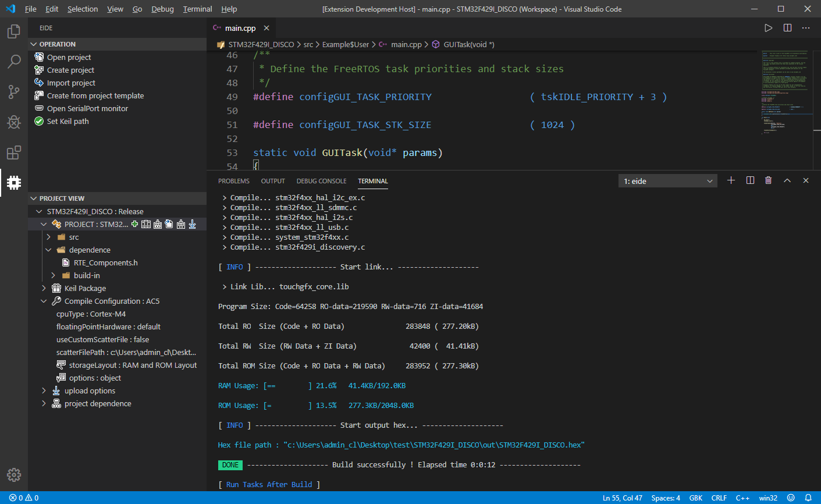Click CRLF line ending in status bar
Screen dimensions: 821x504
tap(719, 498)
